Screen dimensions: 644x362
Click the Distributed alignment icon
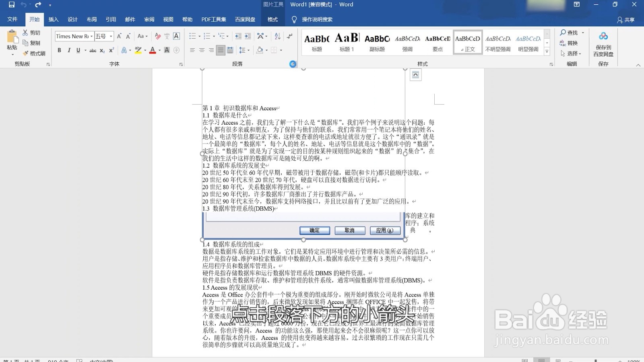click(230, 50)
